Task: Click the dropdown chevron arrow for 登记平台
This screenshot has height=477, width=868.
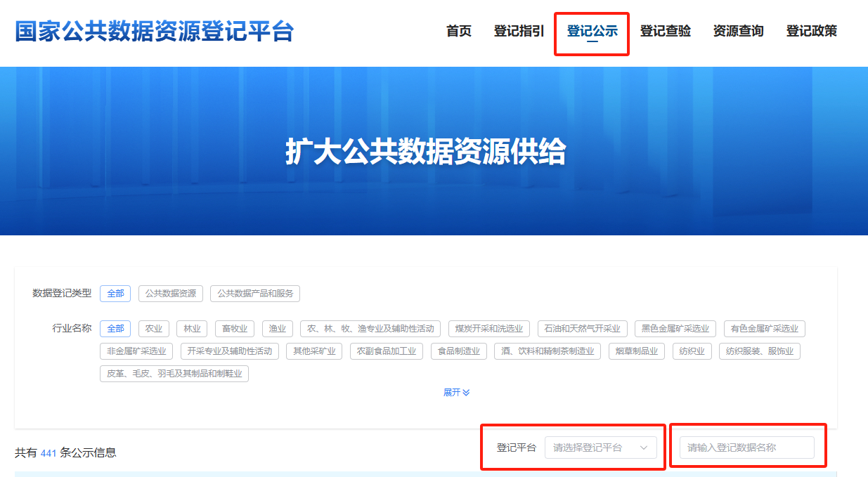Action: point(643,447)
